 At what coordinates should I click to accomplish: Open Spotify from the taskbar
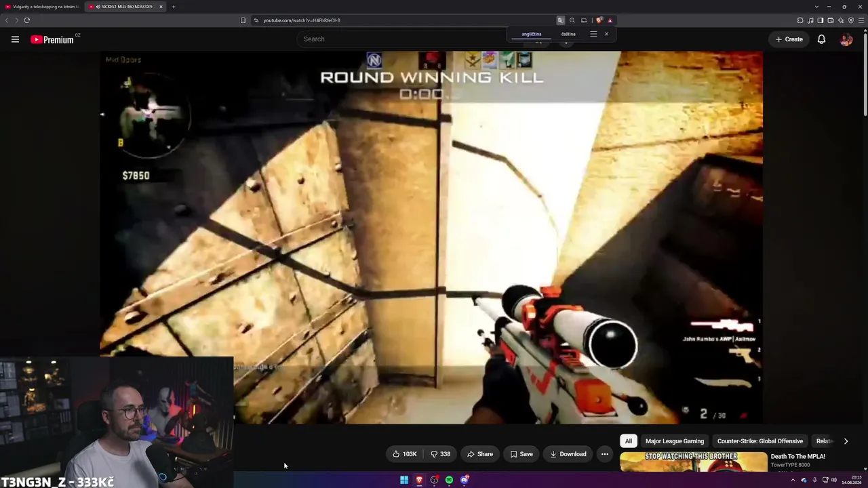pos(449,480)
